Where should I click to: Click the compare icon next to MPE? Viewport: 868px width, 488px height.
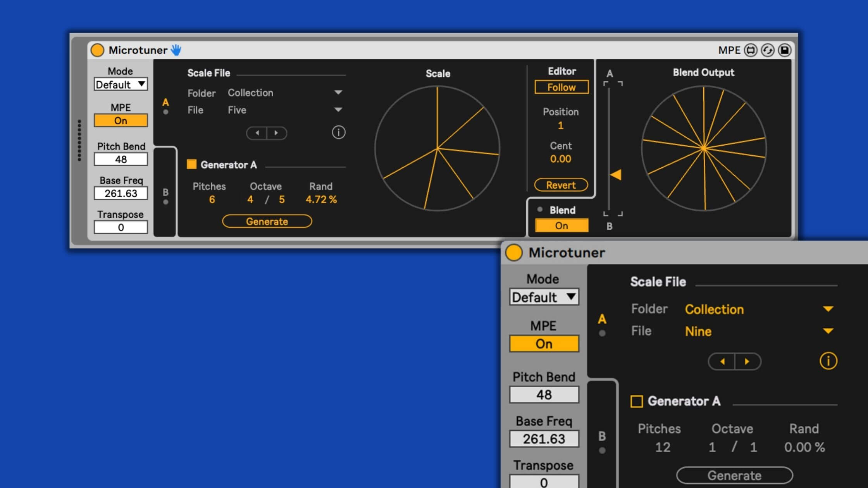click(751, 50)
